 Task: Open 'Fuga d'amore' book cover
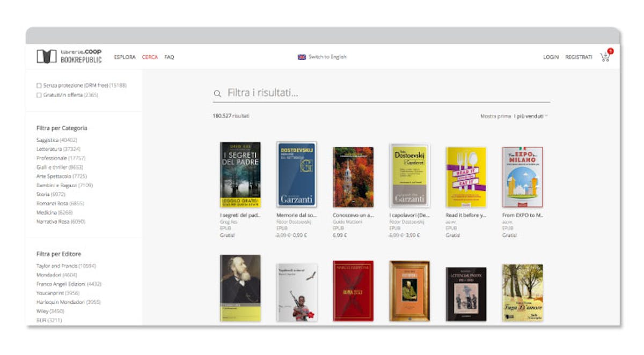click(522, 293)
